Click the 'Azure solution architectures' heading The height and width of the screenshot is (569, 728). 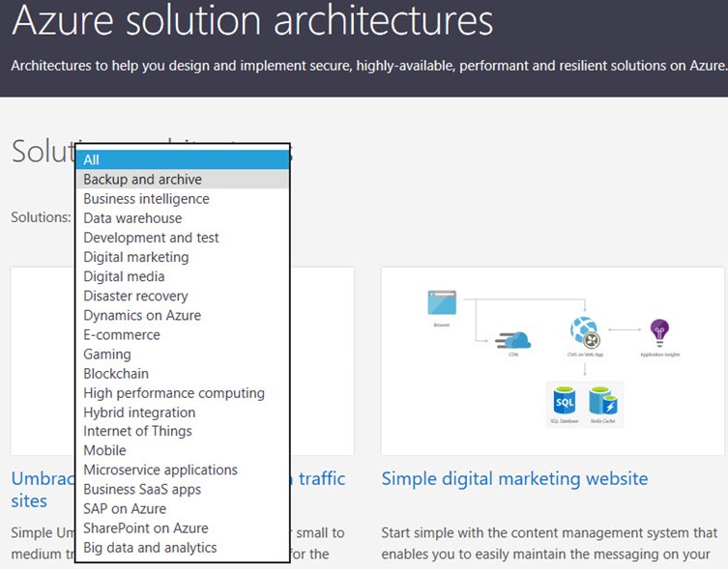252,20
